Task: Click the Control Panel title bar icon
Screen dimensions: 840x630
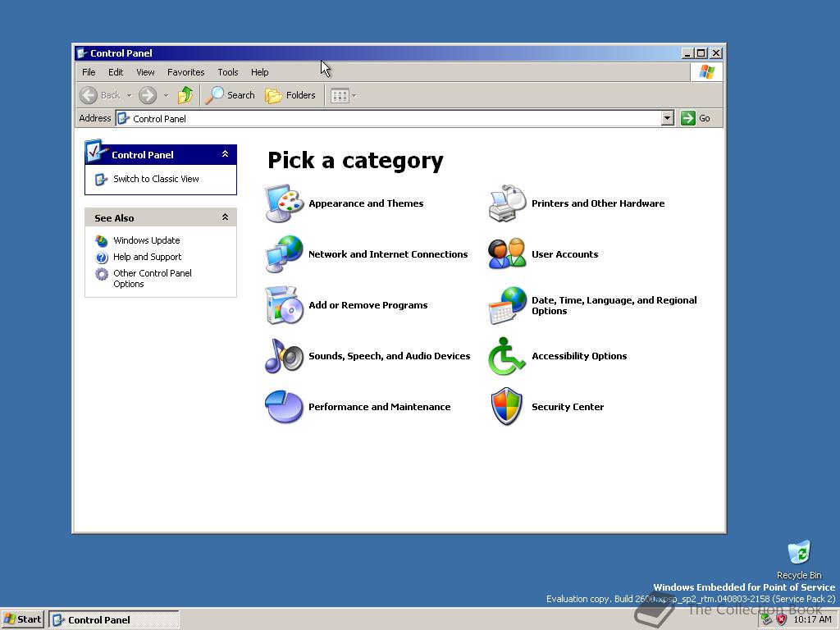Action: pyautogui.click(x=82, y=53)
